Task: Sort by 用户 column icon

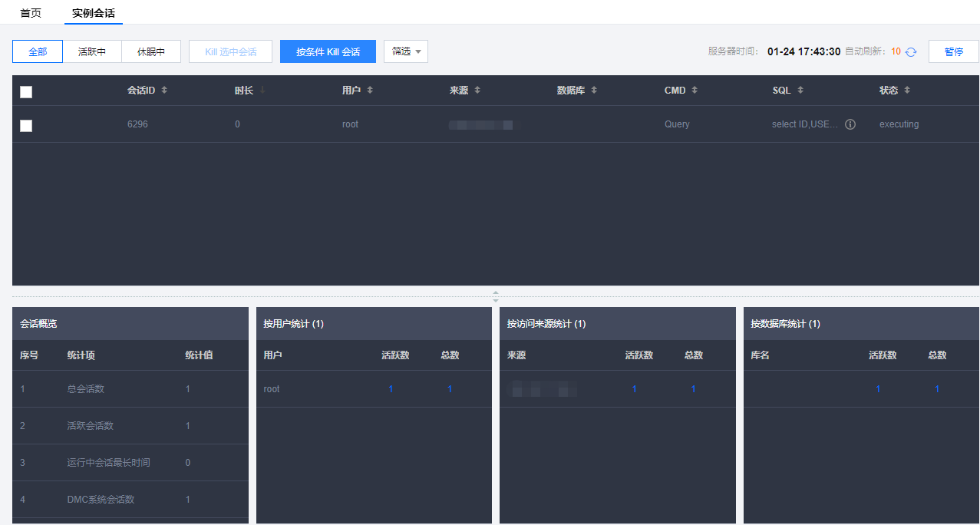Action: click(370, 91)
